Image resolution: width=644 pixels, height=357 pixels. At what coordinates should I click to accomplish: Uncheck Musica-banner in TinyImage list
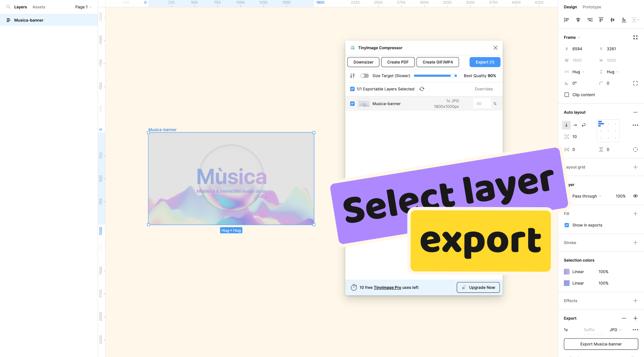pos(352,104)
